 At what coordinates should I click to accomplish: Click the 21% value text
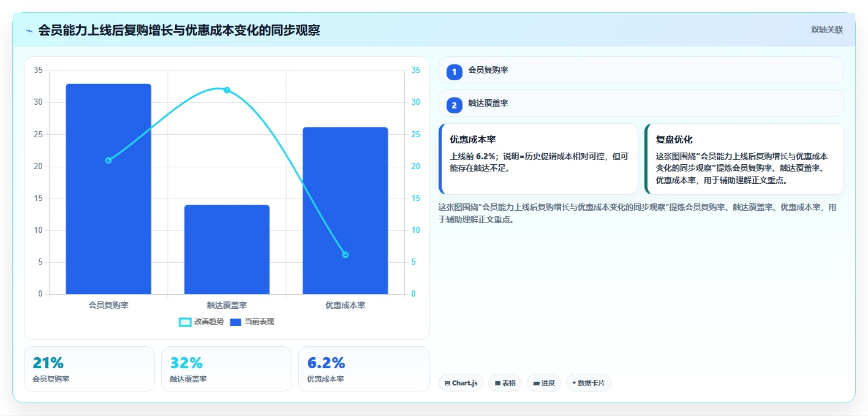pyautogui.click(x=48, y=363)
